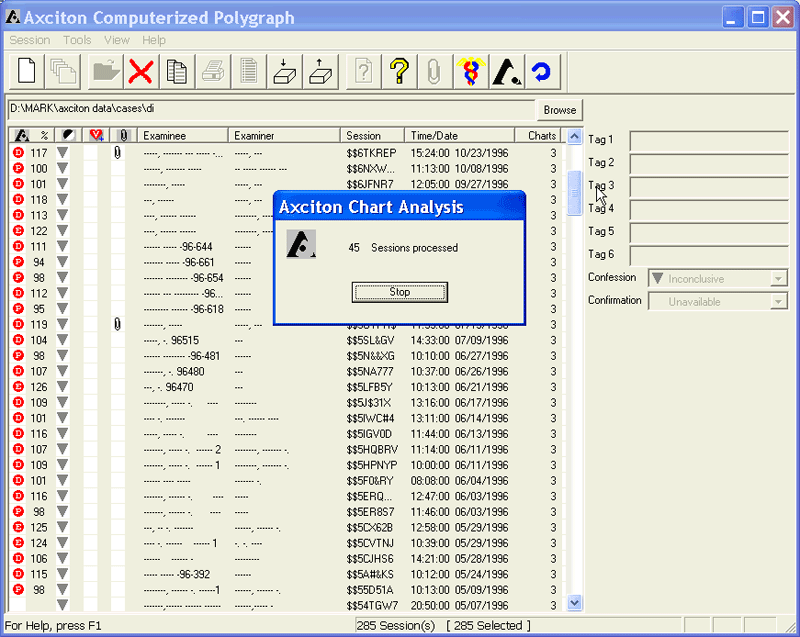
Task: Click gray triangle in row scored 125
Action: pos(62,527)
